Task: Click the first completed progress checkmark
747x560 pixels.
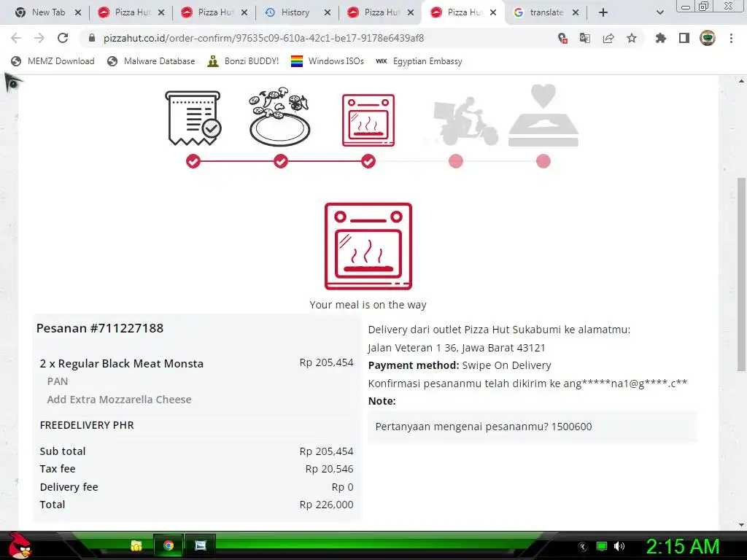Action: click(193, 161)
